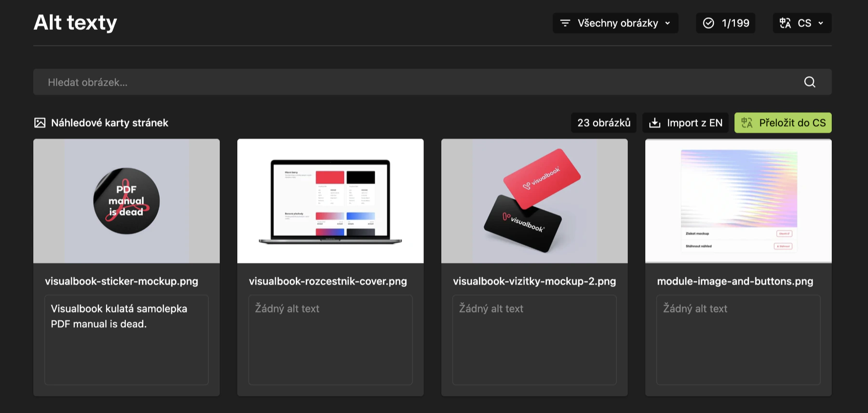Edit alt text for visualbook-sticker-mockup.png
The image size is (868, 413).
(126, 340)
